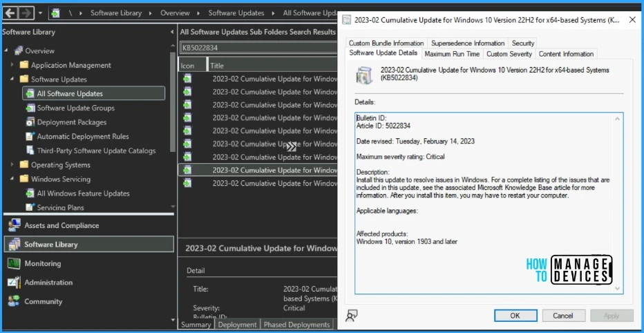Click the KB5022834 search box
This screenshot has width=644, height=333.
point(258,48)
